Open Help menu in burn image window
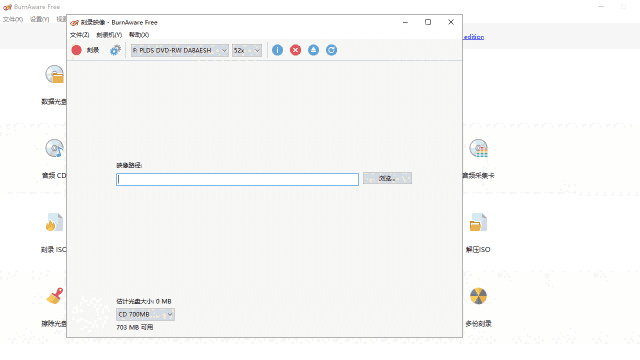The width and height of the screenshot is (640, 360). (139, 35)
